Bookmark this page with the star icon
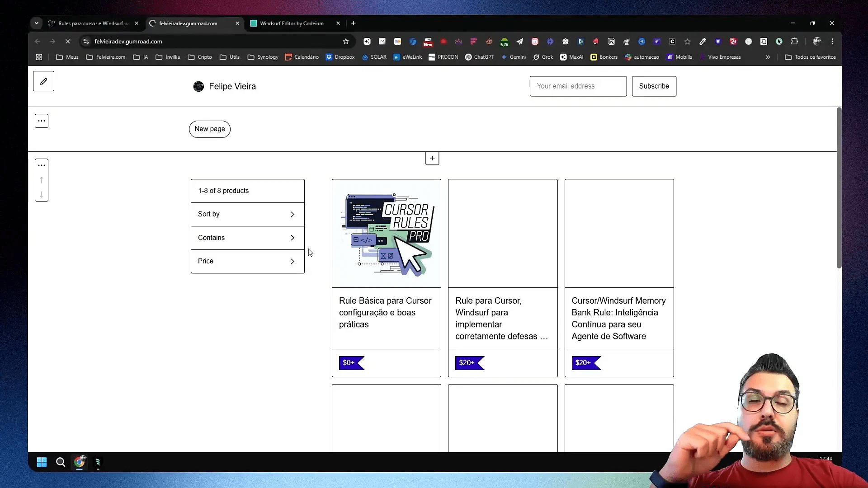This screenshot has width=868, height=488. 346,42
